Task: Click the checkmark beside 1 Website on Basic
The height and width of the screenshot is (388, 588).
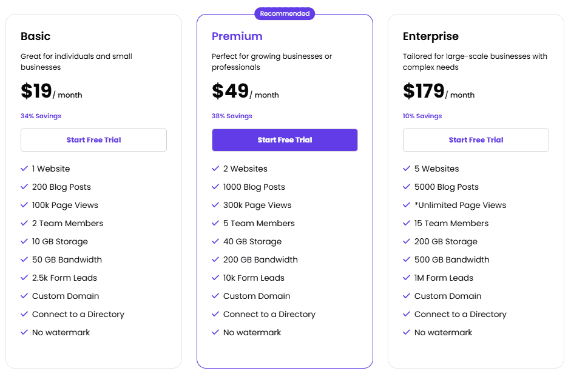Action: tap(24, 169)
